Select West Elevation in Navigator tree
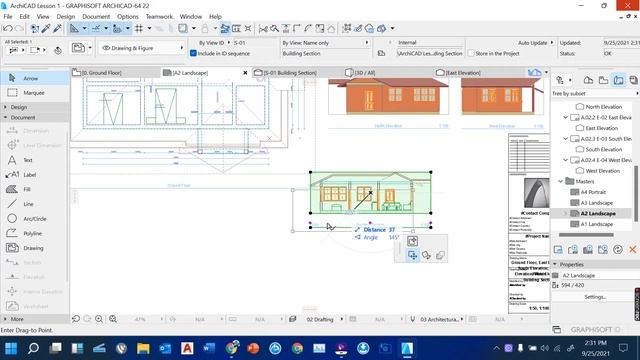This screenshot has height=360, width=640. [x=602, y=171]
